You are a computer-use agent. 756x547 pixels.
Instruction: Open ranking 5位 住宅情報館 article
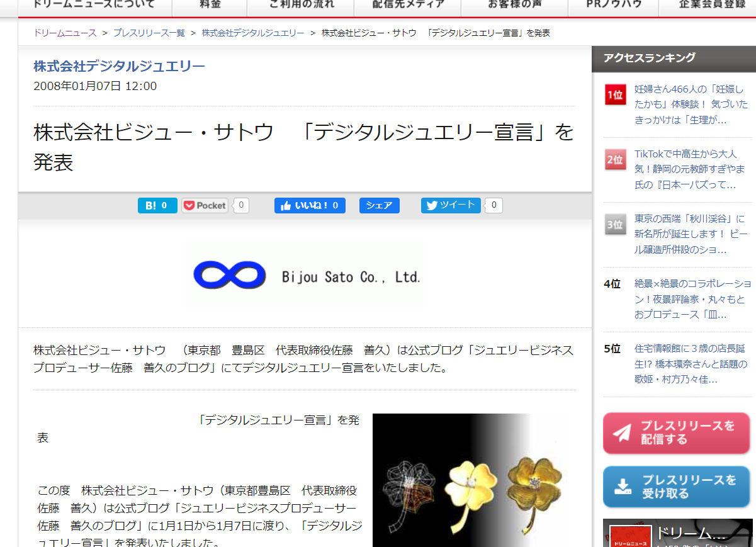691,364
